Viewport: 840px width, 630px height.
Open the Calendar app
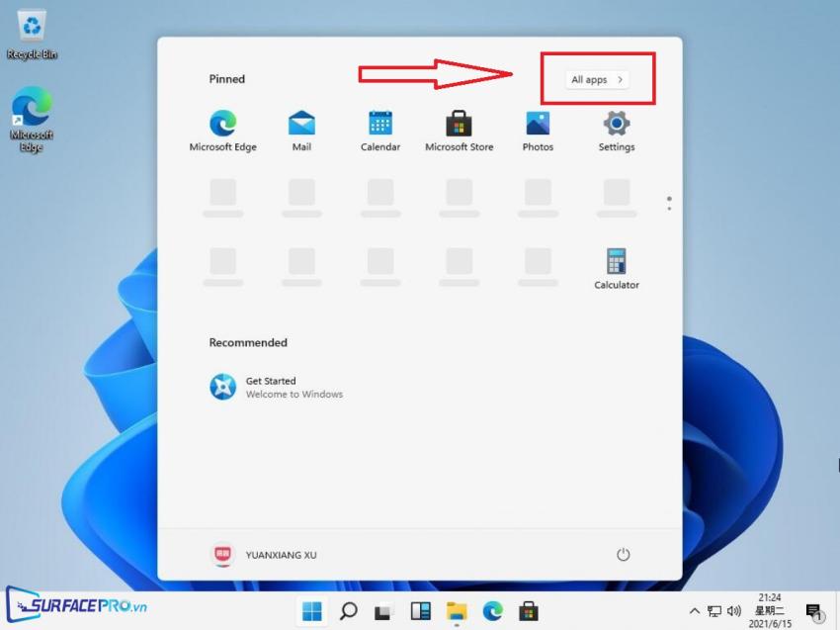(380, 132)
